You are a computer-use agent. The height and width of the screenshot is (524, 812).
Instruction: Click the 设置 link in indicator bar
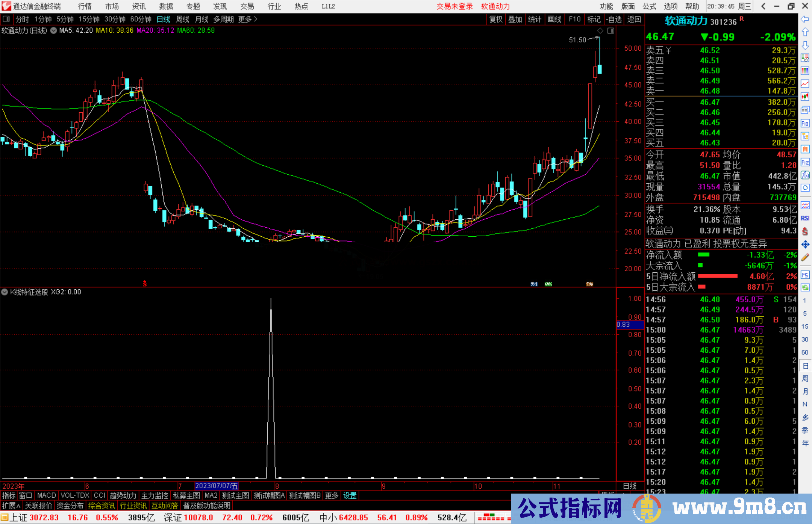(x=350, y=495)
